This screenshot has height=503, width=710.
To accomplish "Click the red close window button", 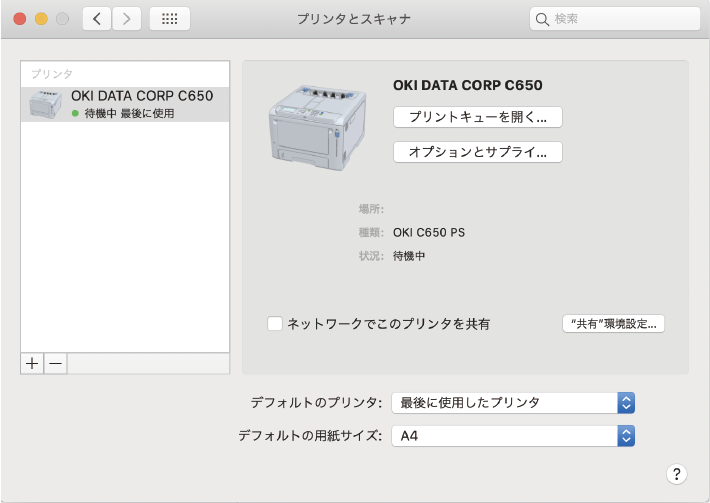I will [x=19, y=19].
